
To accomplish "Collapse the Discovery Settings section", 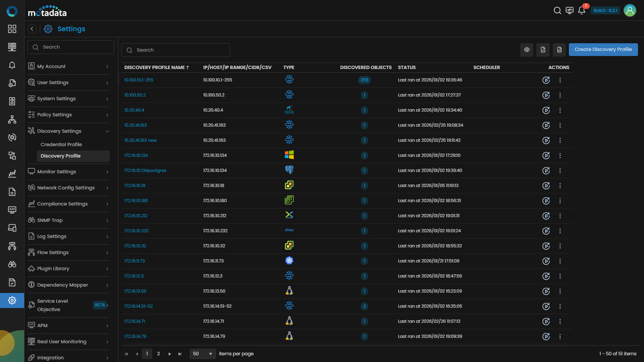I will click(68, 131).
